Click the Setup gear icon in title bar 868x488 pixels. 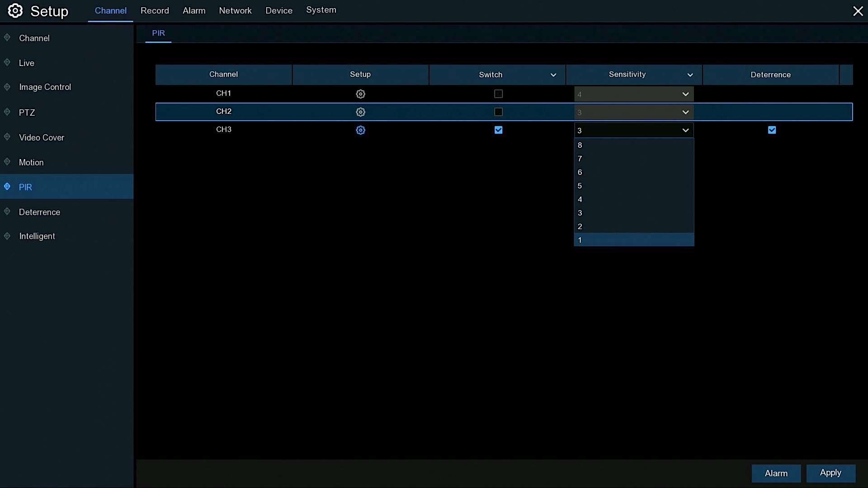tap(15, 11)
